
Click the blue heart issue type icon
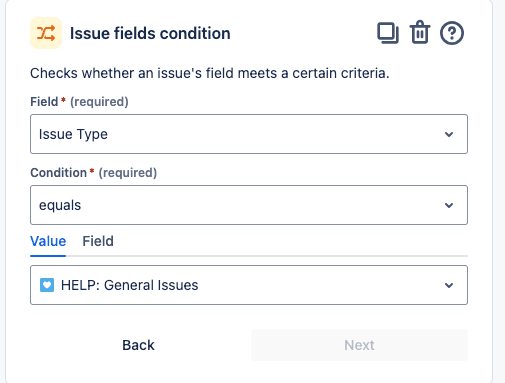[x=47, y=285]
